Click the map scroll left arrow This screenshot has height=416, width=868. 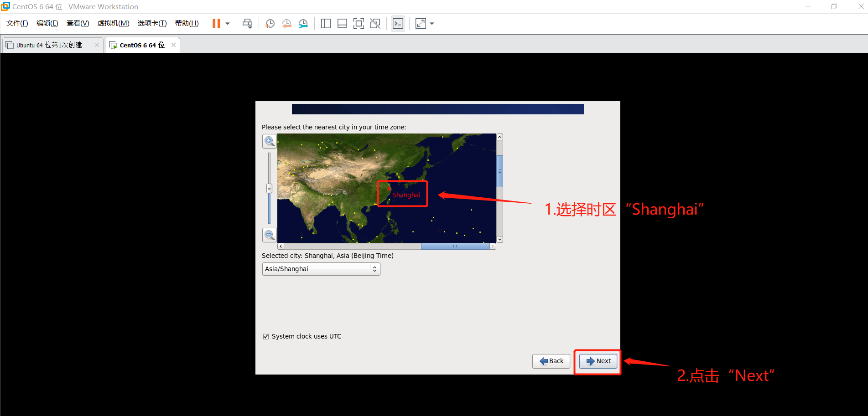[x=281, y=246]
